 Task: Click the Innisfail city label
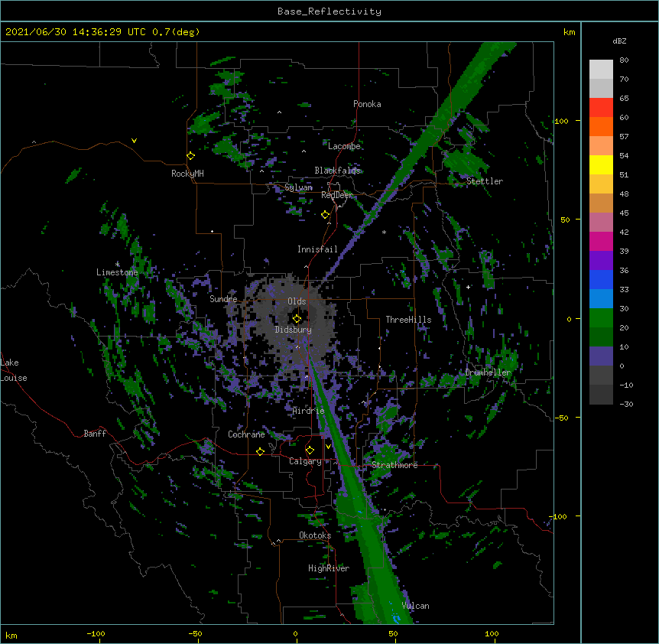tap(317, 249)
